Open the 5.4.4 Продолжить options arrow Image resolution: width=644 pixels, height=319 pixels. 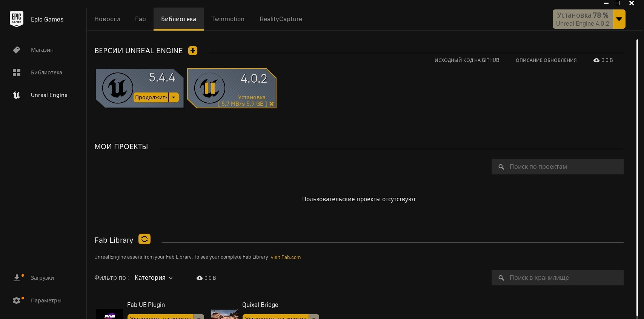tap(174, 97)
